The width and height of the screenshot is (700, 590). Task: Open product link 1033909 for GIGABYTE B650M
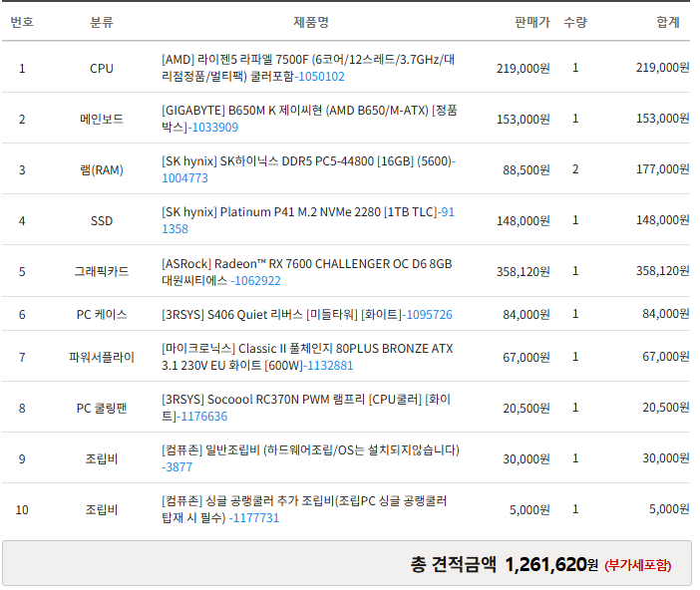[214, 128]
